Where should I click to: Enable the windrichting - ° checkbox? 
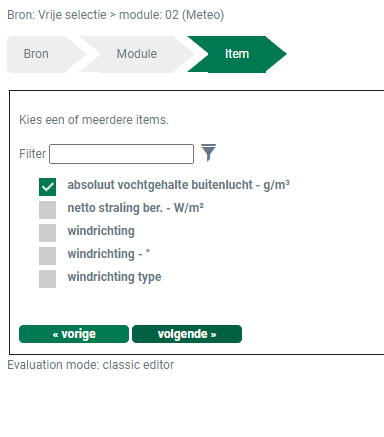47,256
